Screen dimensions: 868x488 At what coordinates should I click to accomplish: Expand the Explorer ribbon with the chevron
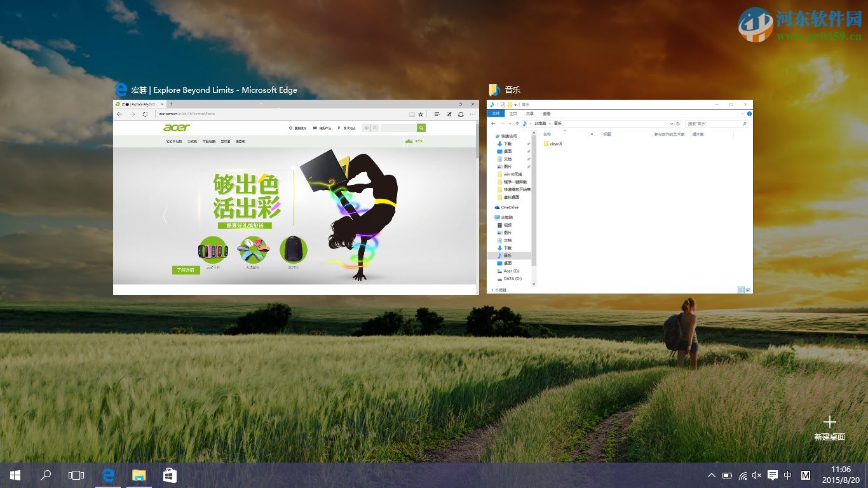tap(742, 113)
